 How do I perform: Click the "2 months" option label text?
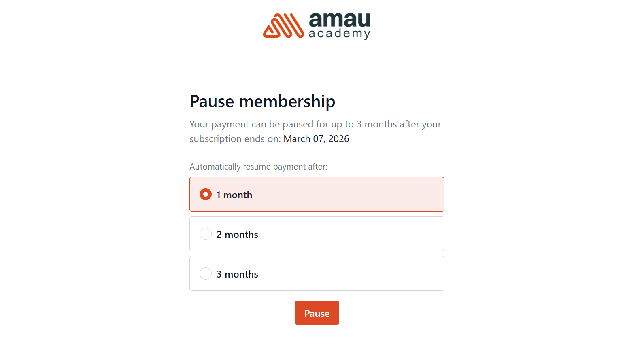click(237, 235)
